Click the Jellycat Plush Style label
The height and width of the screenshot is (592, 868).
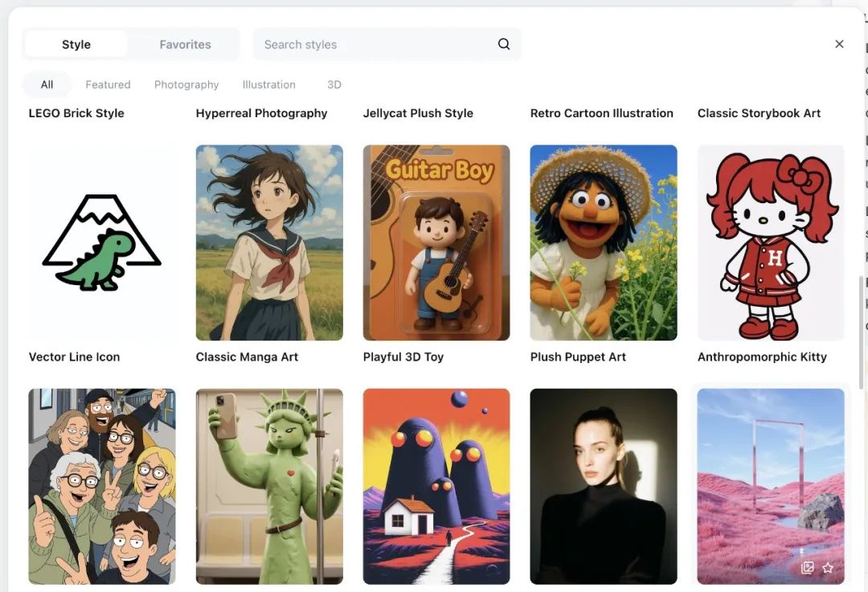coord(418,113)
